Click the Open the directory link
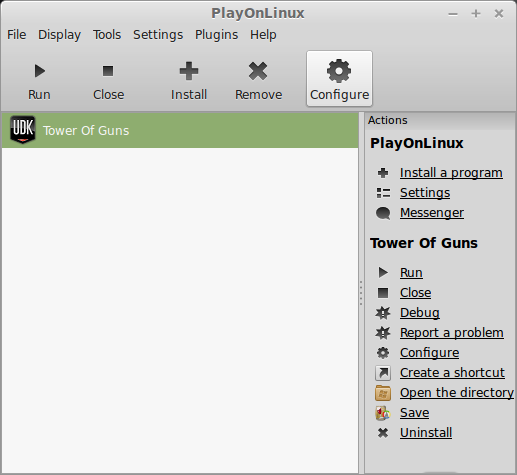The image size is (517, 475). [457, 393]
